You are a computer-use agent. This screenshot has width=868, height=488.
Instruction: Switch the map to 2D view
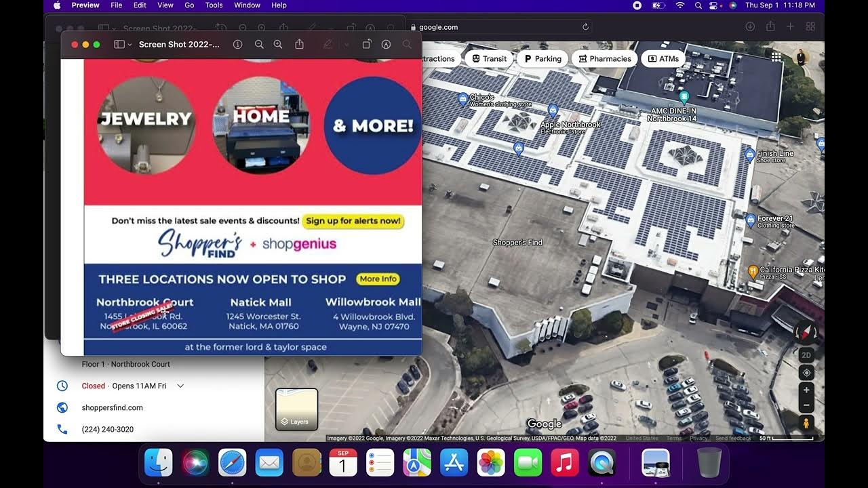(x=806, y=355)
